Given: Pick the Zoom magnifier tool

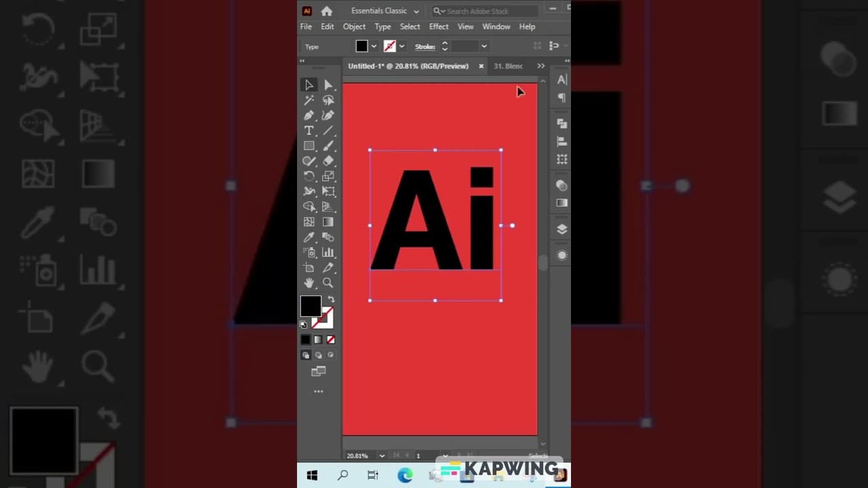Looking at the screenshot, I should [x=328, y=283].
